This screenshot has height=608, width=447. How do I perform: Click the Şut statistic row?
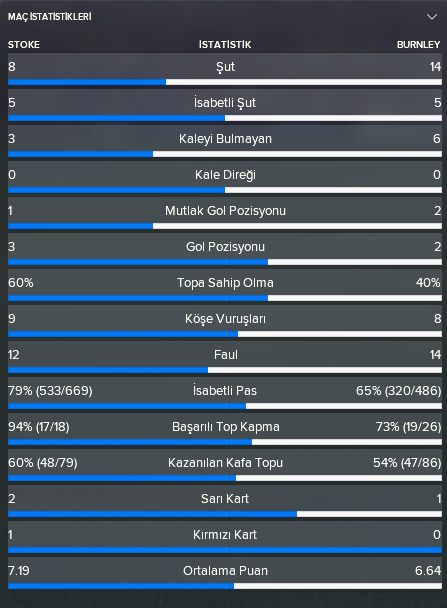[225, 69]
